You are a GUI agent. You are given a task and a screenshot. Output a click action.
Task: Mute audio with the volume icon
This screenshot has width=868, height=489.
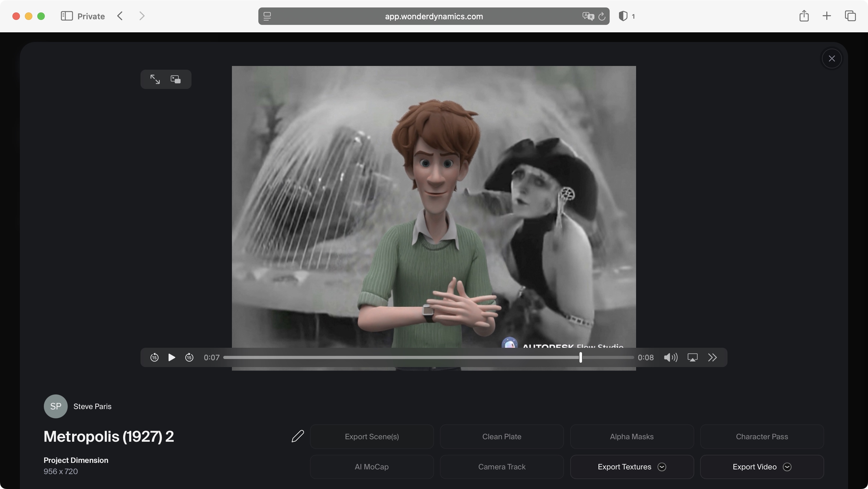point(670,357)
